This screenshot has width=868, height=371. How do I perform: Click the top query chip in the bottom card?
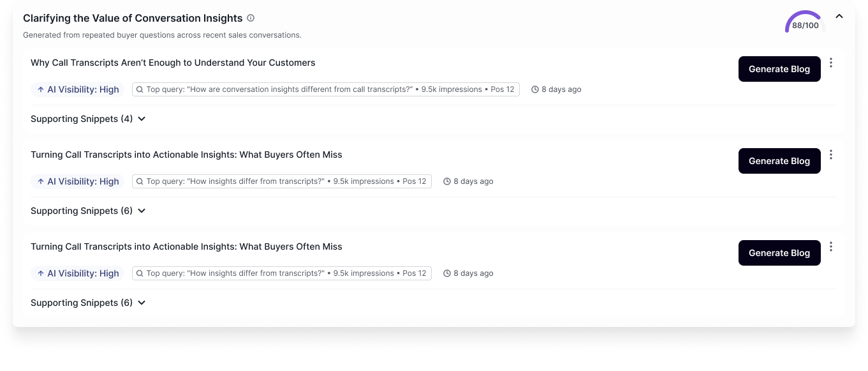tap(281, 273)
